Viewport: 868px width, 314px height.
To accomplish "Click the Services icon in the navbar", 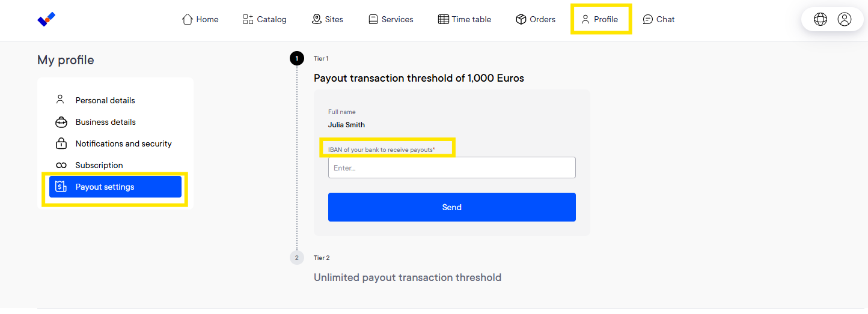I will [373, 19].
